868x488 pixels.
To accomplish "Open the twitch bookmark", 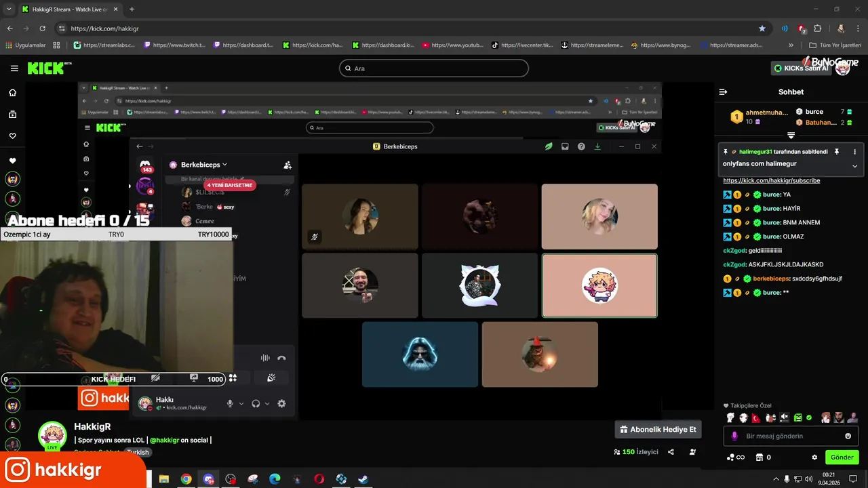I will [x=174, y=45].
